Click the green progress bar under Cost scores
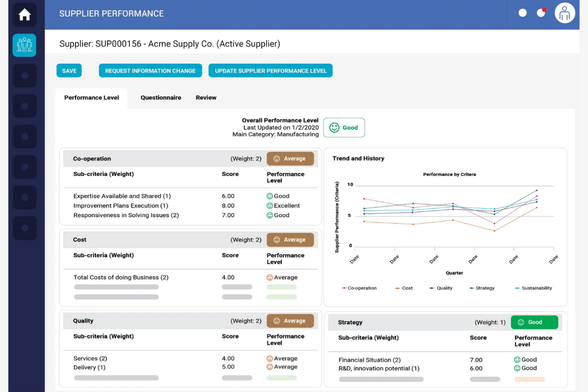 pos(282,286)
